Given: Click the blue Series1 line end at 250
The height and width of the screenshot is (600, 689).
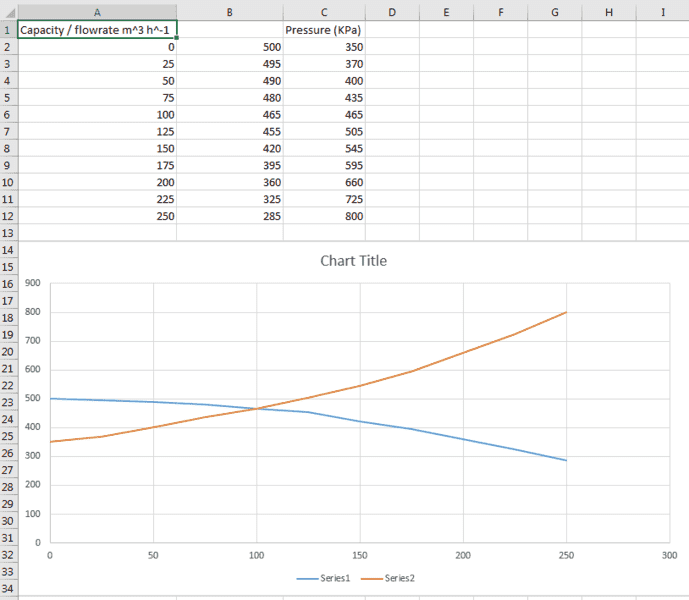Looking at the screenshot, I should tap(566, 460).
